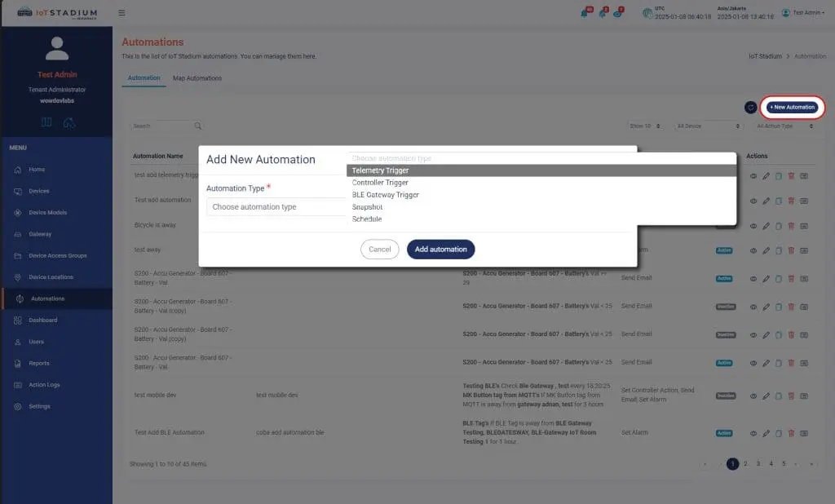
Task: Switch to the Map Automations tab
Action: (x=197, y=78)
